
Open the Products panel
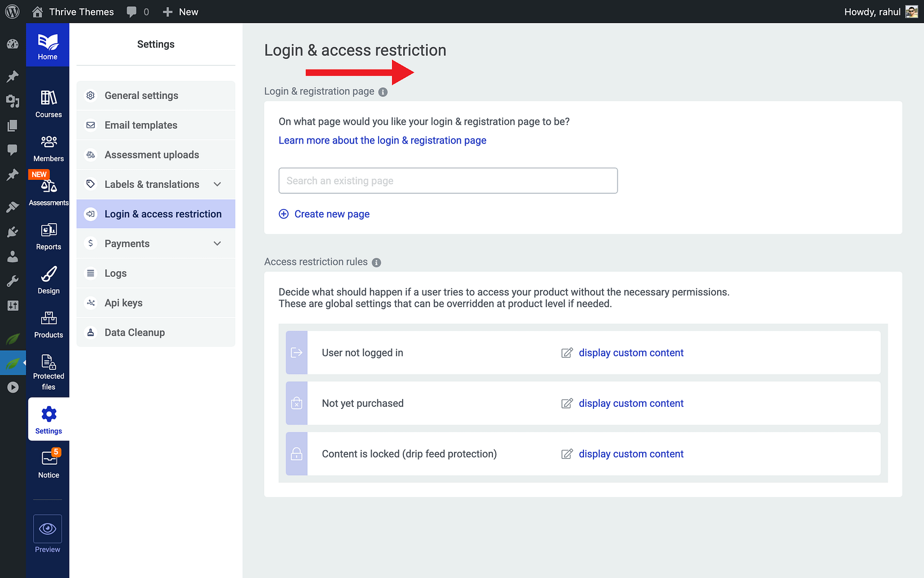click(x=48, y=322)
